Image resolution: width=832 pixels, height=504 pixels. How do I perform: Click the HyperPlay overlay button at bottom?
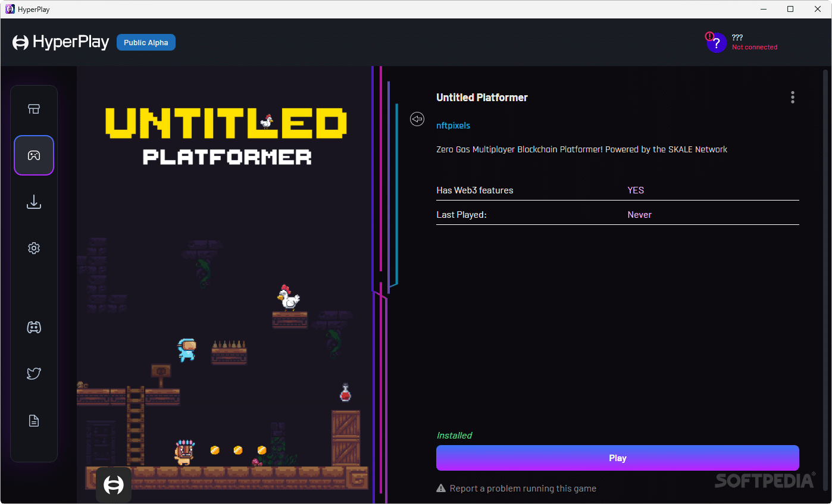click(x=114, y=485)
